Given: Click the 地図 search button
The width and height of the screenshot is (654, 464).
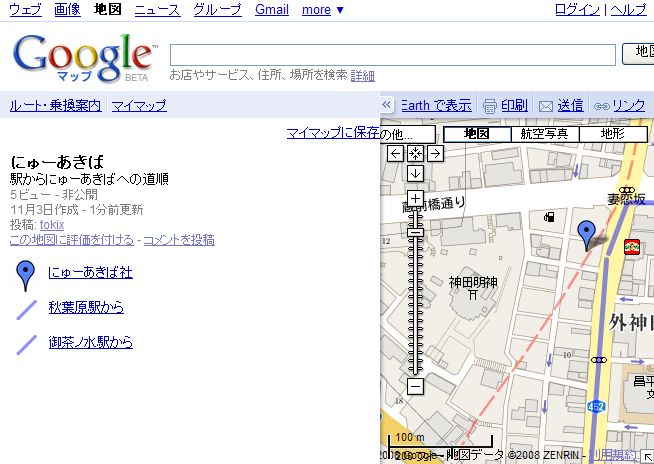Looking at the screenshot, I should (x=638, y=54).
